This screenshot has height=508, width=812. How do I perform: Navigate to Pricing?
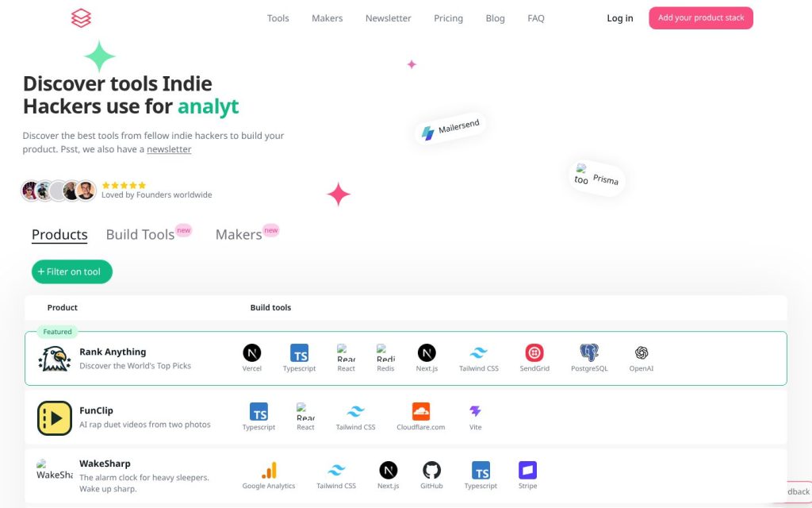tap(449, 18)
